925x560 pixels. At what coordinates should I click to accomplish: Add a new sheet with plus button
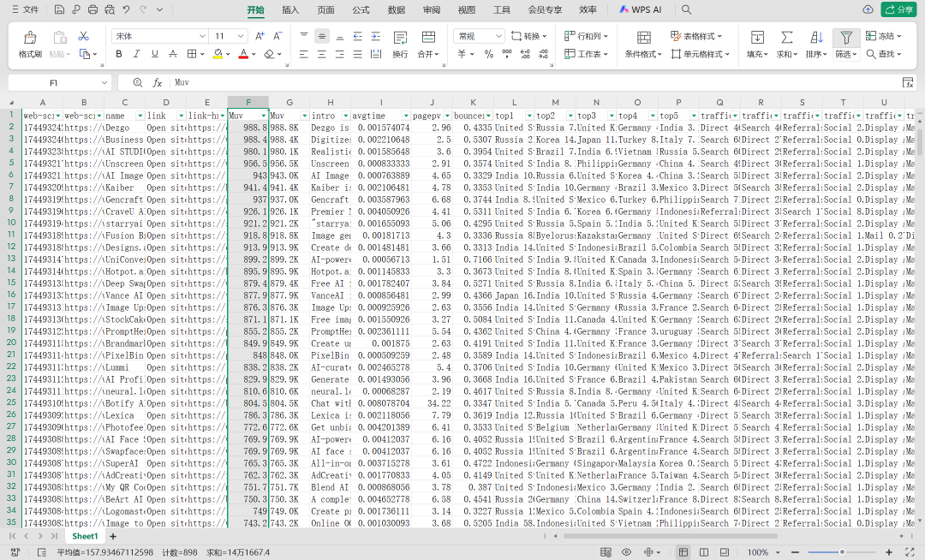pos(113,536)
